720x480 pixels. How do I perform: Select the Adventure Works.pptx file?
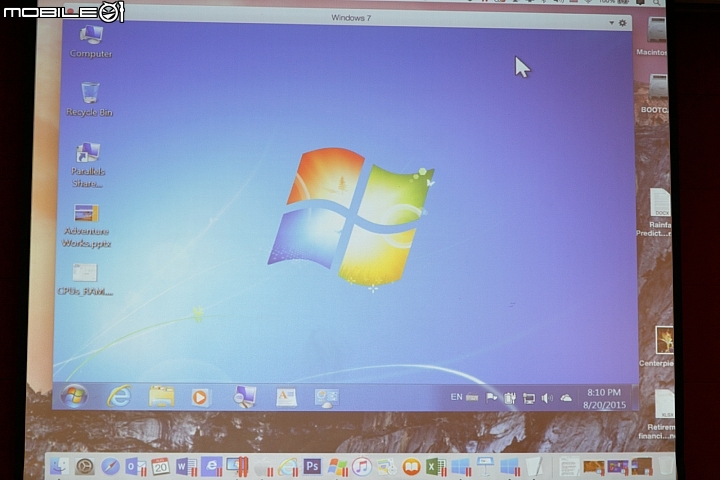(x=86, y=226)
